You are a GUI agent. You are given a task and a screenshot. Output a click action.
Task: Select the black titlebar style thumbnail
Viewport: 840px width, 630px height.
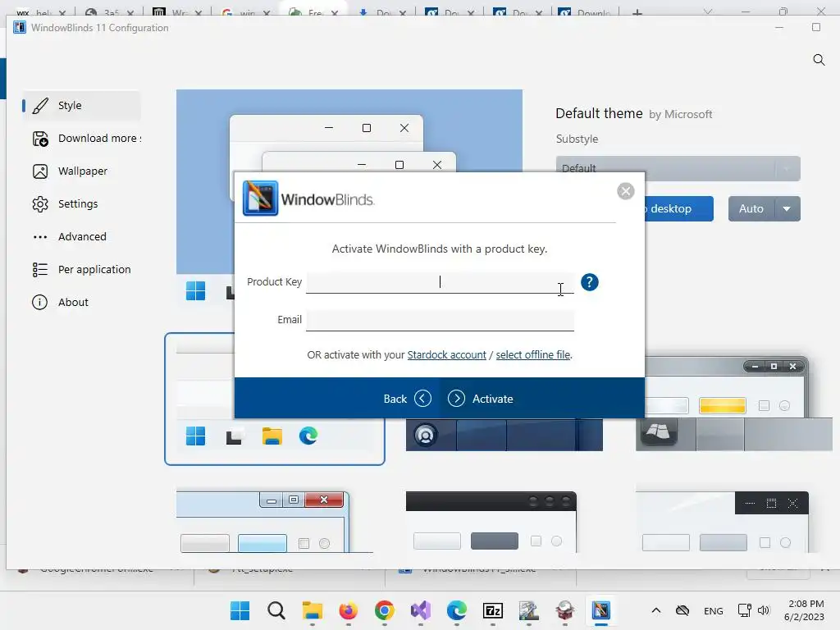491,522
